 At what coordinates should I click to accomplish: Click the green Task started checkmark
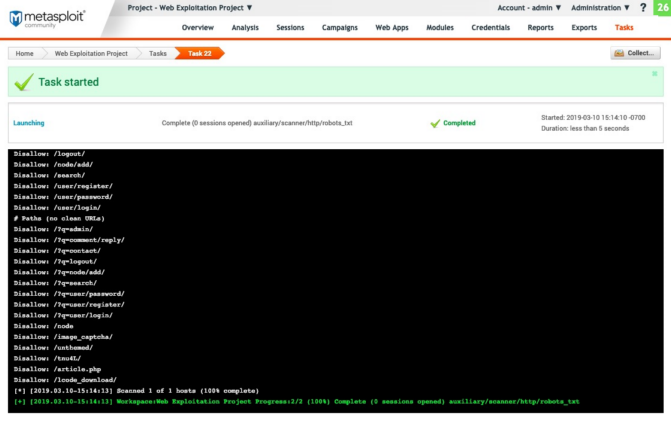pos(24,82)
